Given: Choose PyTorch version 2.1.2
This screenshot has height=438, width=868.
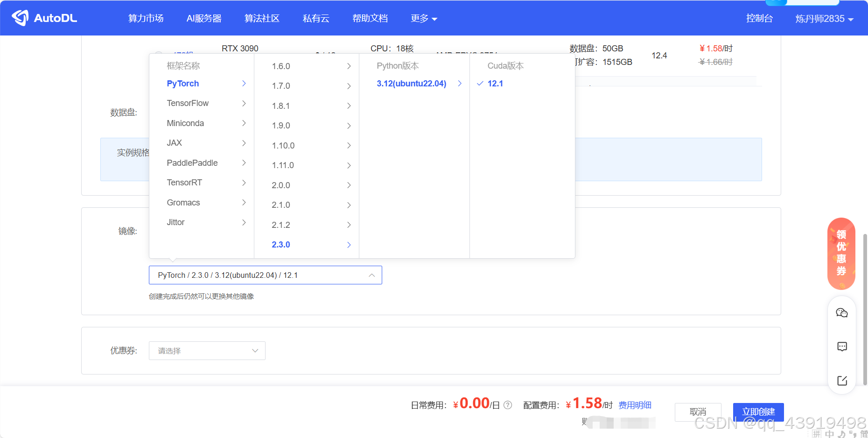Looking at the screenshot, I should 307,225.
